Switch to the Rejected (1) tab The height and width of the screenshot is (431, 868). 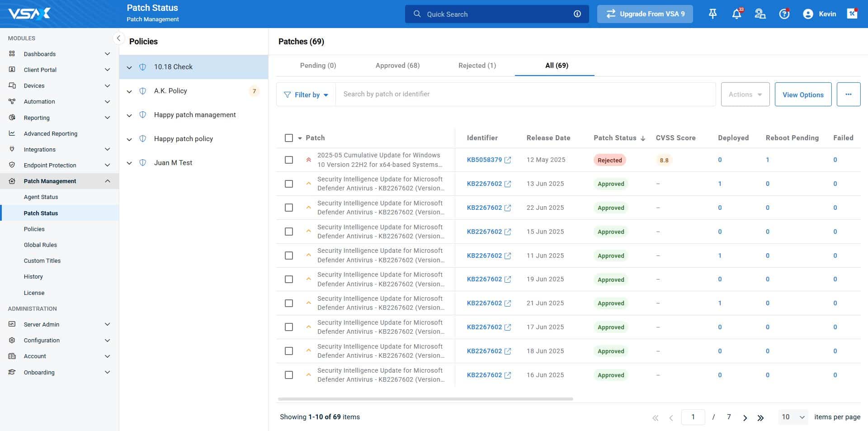[x=477, y=66]
